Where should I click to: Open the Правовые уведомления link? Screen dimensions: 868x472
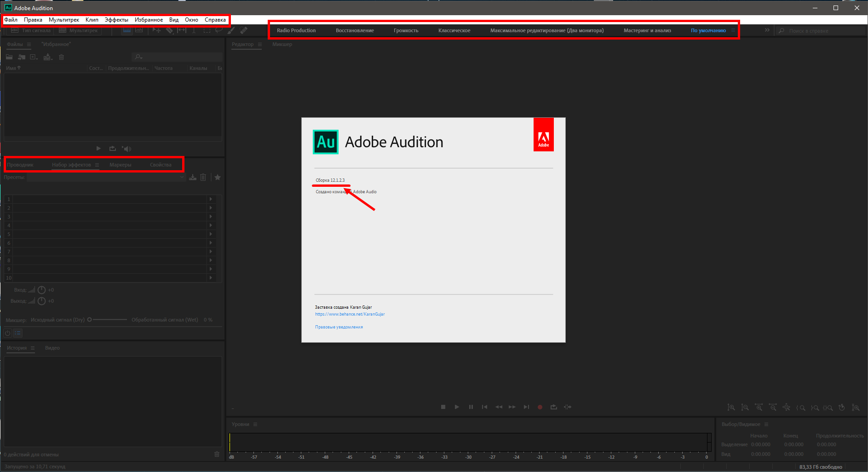point(339,327)
